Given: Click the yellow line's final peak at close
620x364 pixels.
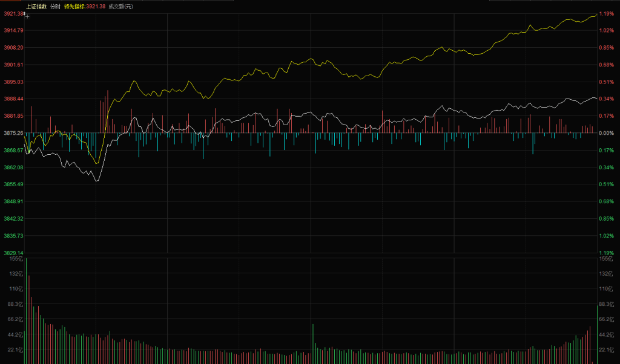Looking at the screenshot, I should coord(595,15).
